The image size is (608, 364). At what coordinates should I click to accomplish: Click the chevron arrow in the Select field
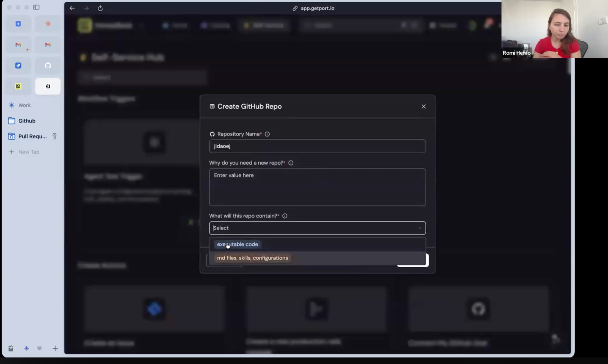coord(420,228)
